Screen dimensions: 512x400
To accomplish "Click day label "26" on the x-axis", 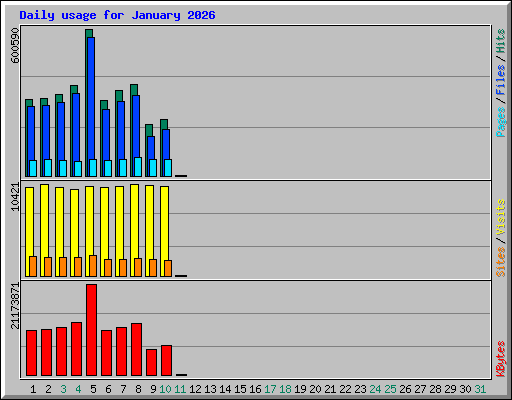I will click(405, 389).
